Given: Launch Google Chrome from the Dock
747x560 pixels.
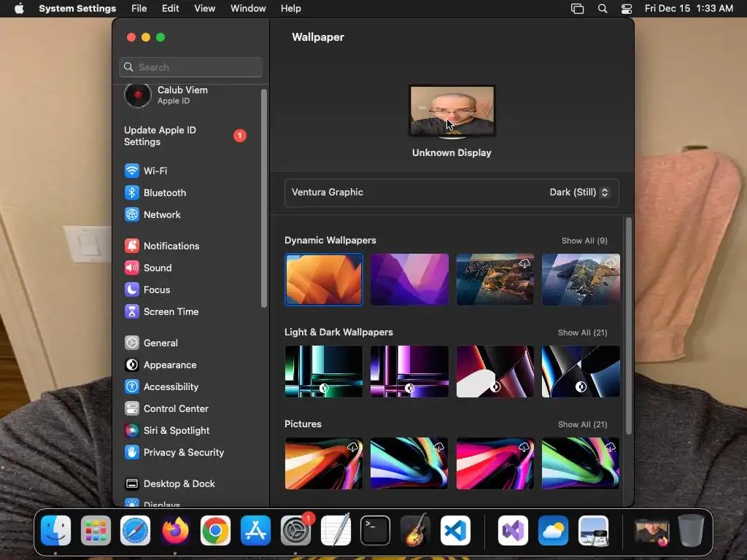Looking at the screenshot, I should point(215,531).
